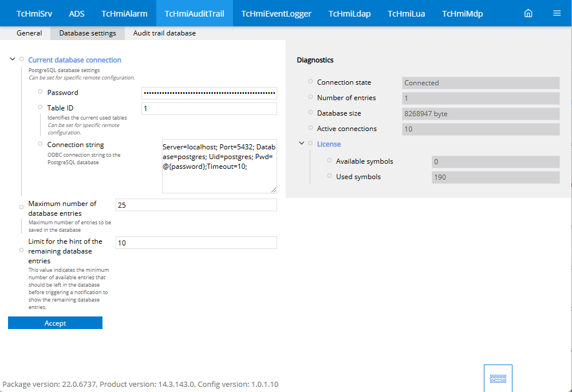Screen dimensions: 572x392
Task: Click the License heading link
Action: (329, 144)
